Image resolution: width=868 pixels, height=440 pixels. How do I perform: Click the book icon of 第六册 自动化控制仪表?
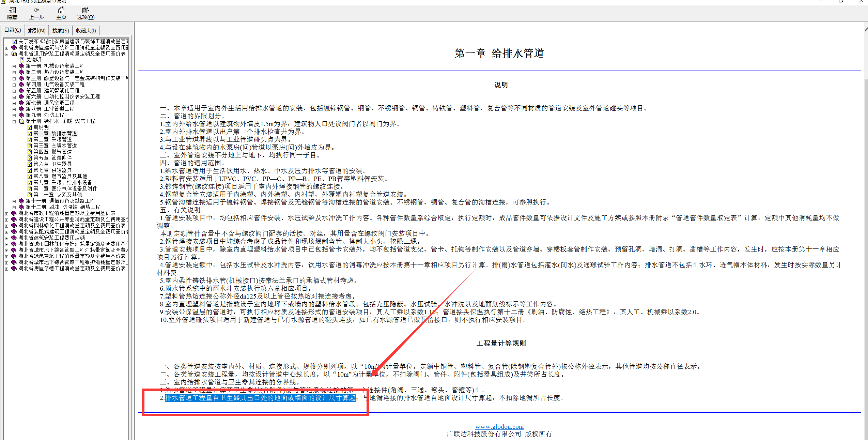tap(21, 96)
